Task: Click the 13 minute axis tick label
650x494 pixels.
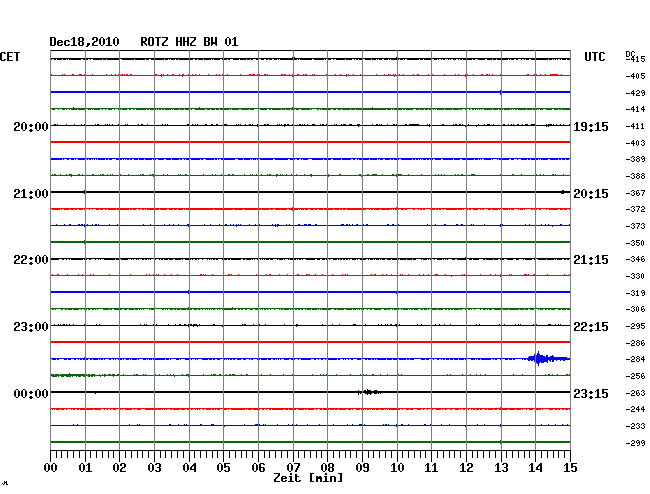Action: click(x=501, y=468)
